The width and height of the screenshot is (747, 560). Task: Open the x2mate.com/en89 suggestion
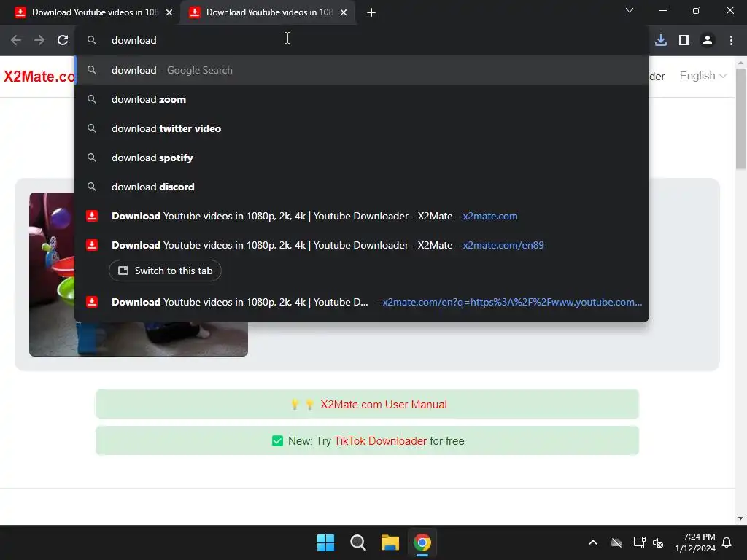point(362,245)
